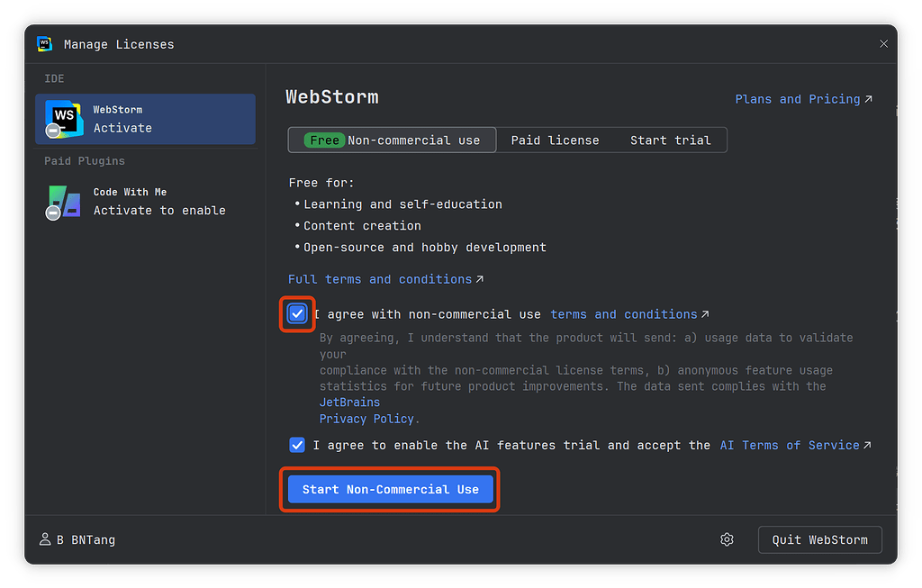The height and width of the screenshot is (588, 922).
Task: Switch to Free Non-commercial use tab
Action: coord(393,140)
